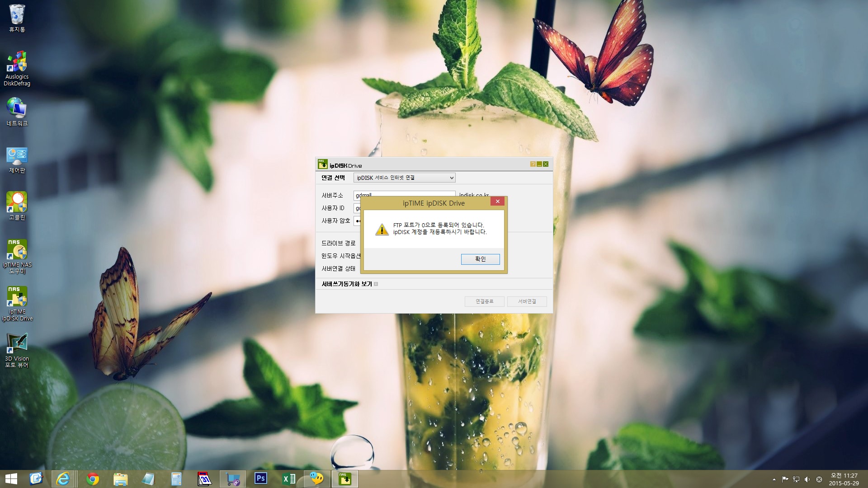Launch Google Chrome from the taskbar
Image resolution: width=868 pixels, height=488 pixels.
(93, 479)
